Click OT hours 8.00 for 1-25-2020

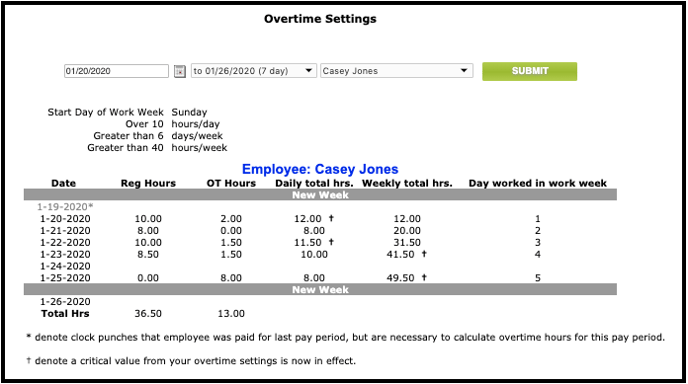click(x=231, y=278)
